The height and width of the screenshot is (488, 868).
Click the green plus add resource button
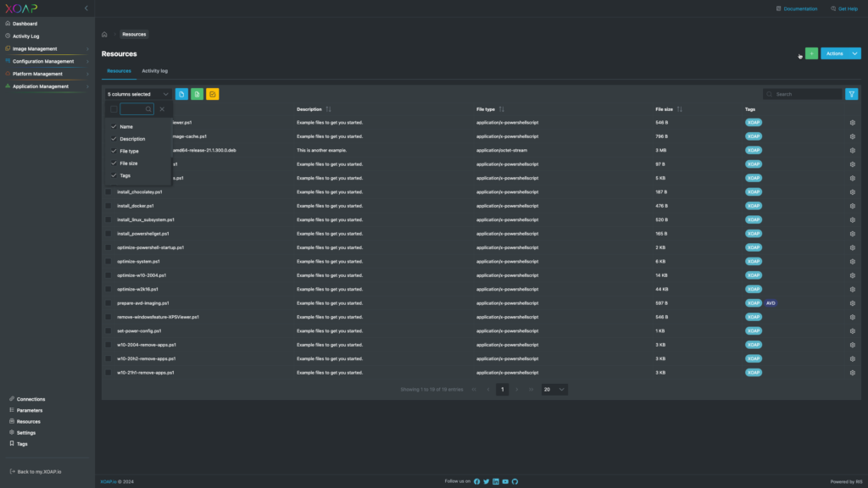[811, 53]
